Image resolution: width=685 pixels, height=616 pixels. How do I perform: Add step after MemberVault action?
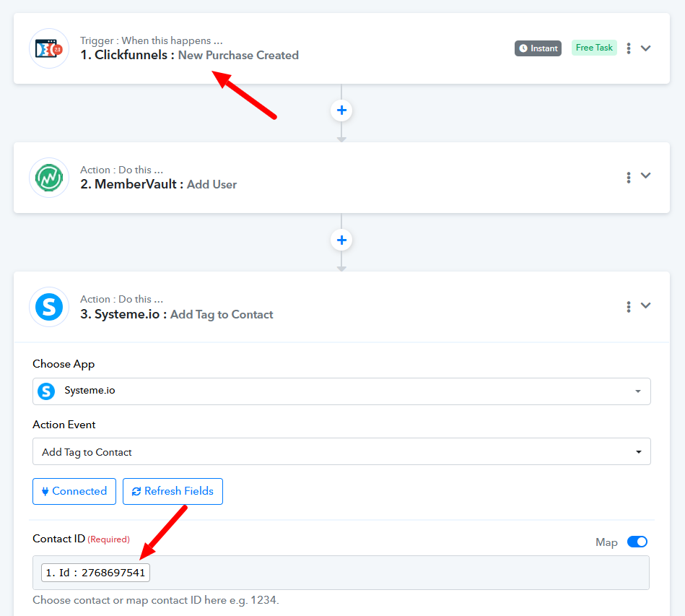[341, 240]
